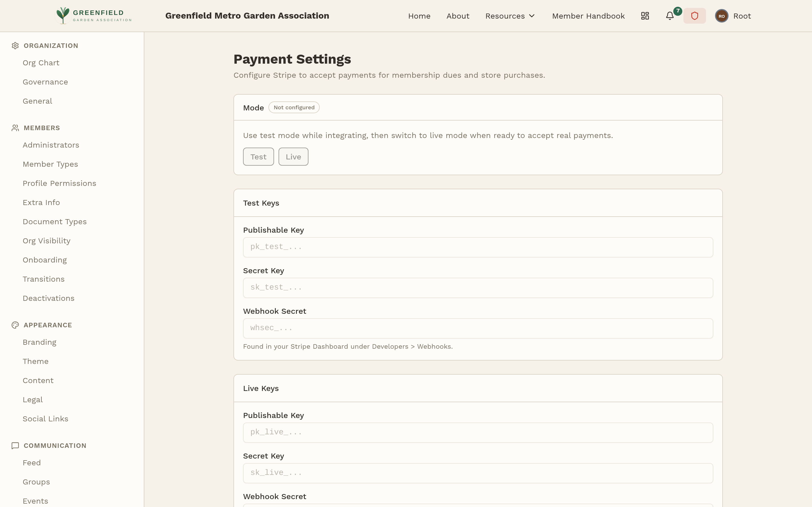
Task: Open notifications via the bell icon
Action: tap(670, 15)
